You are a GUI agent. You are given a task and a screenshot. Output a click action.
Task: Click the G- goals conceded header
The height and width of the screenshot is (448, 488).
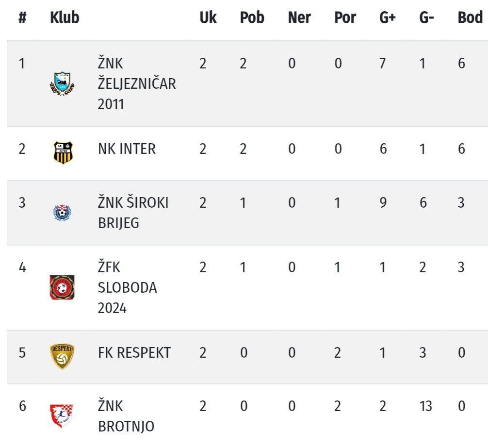pyautogui.click(x=427, y=18)
